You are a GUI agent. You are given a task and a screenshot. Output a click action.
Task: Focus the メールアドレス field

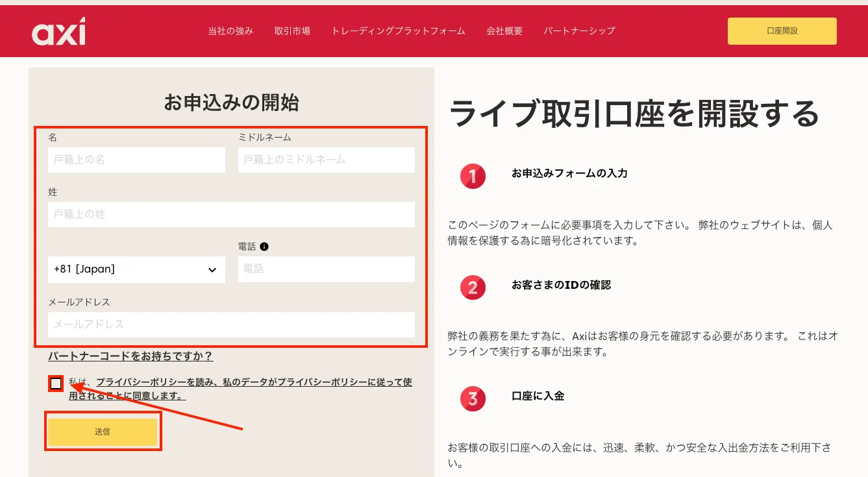click(231, 324)
